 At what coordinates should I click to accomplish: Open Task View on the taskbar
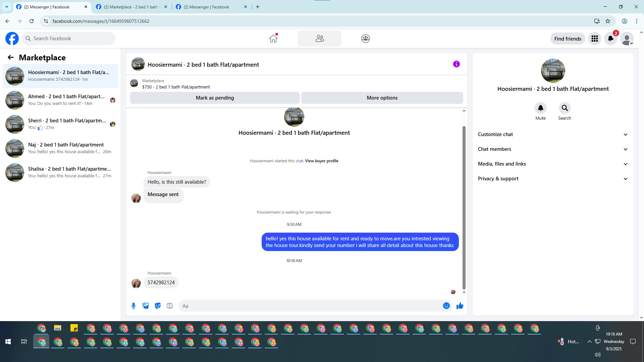click(24, 342)
